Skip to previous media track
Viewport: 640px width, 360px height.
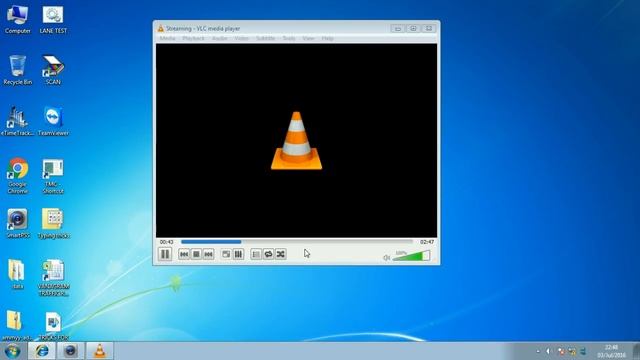coord(184,254)
